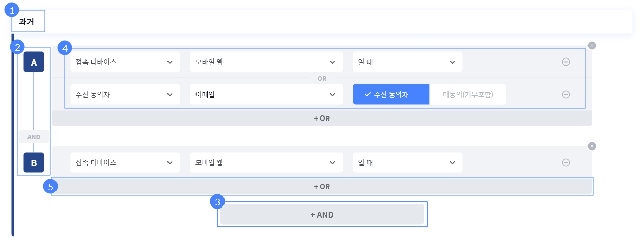Open the 수신 동의자 field dropdown
644x237 pixels.
(x=125, y=94)
